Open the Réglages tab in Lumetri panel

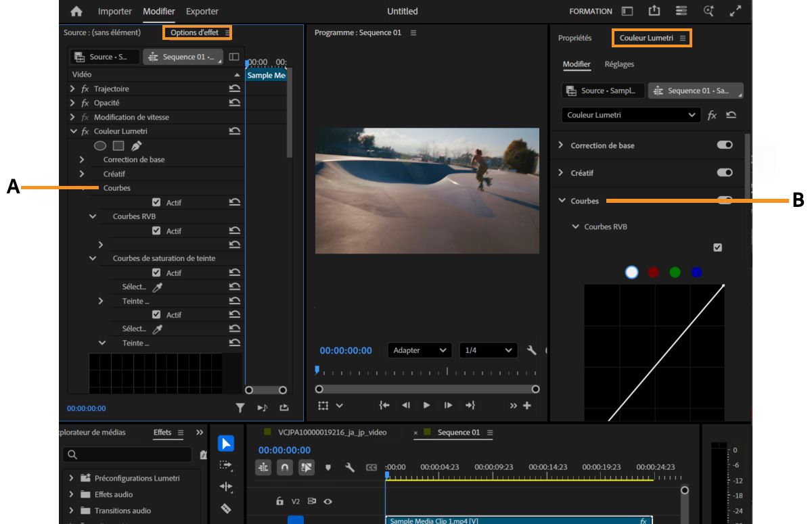[x=619, y=64]
